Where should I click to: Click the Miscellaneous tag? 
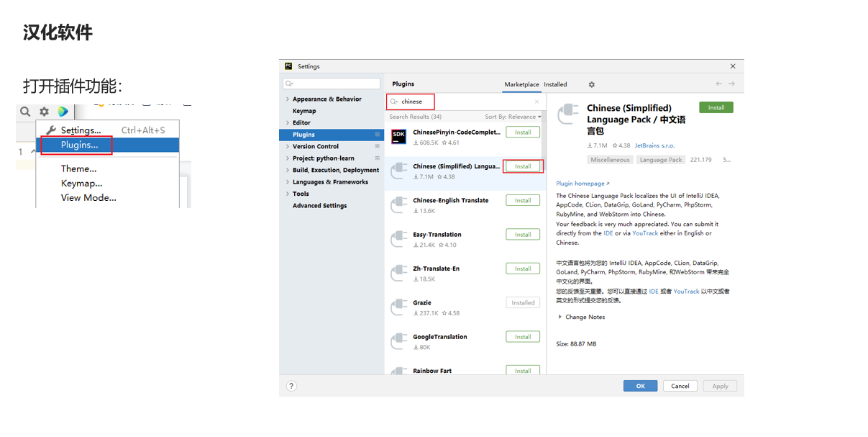pyautogui.click(x=610, y=160)
